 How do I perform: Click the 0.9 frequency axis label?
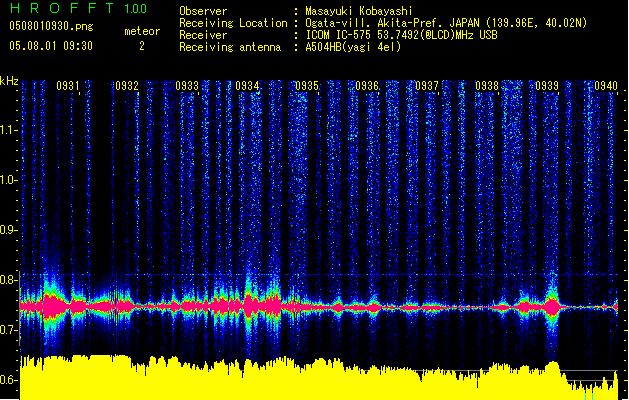[x=8, y=230]
